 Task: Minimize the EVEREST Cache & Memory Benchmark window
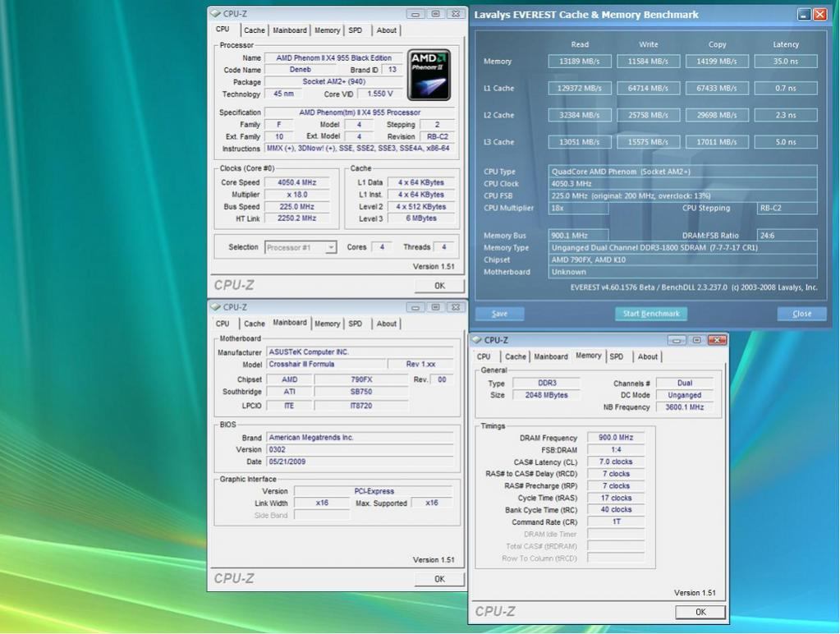click(x=804, y=15)
